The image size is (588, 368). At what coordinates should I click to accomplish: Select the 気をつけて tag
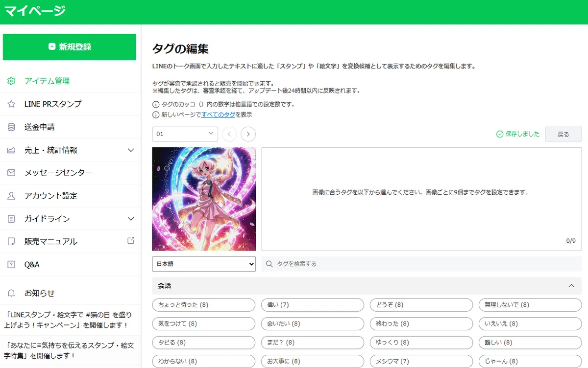click(204, 324)
